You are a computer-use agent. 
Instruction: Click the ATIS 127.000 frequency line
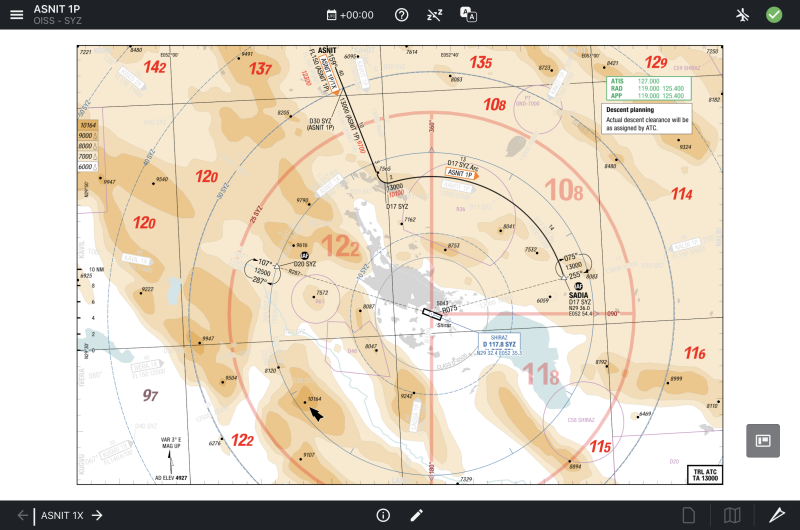point(635,81)
